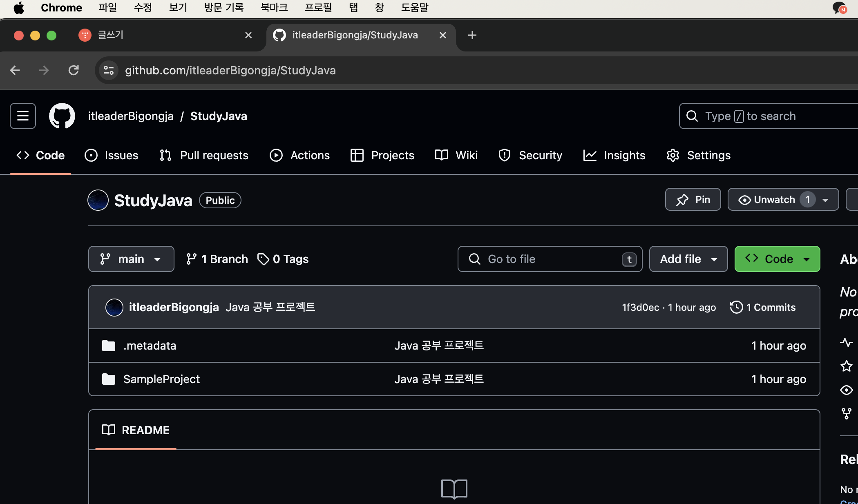Click the .metadata folder icon
Image resolution: width=858 pixels, height=504 pixels.
pos(109,346)
